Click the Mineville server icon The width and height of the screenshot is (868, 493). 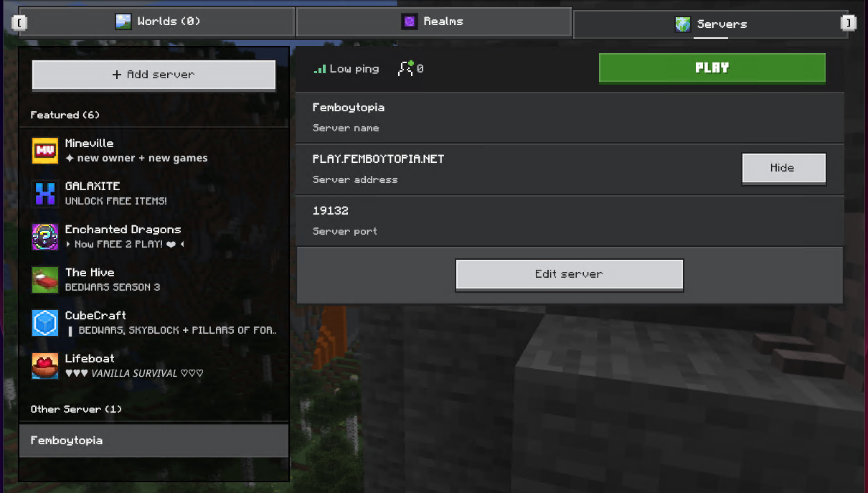(x=45, y=151)
